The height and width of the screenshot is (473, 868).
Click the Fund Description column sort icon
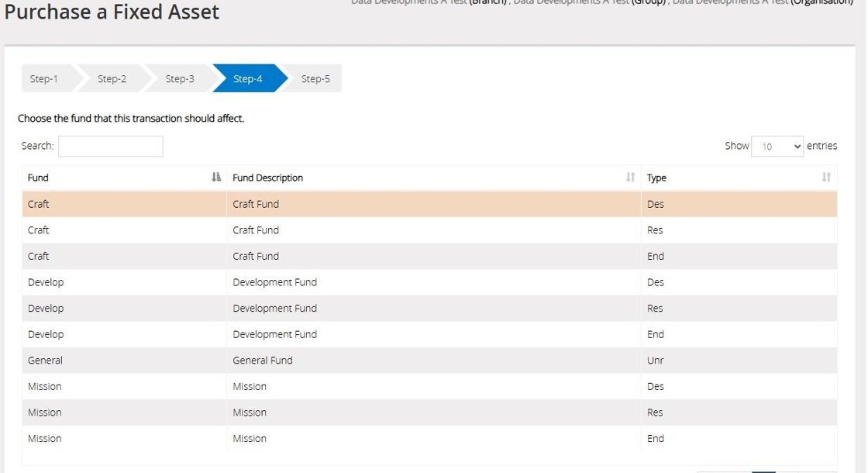[630, 178]
